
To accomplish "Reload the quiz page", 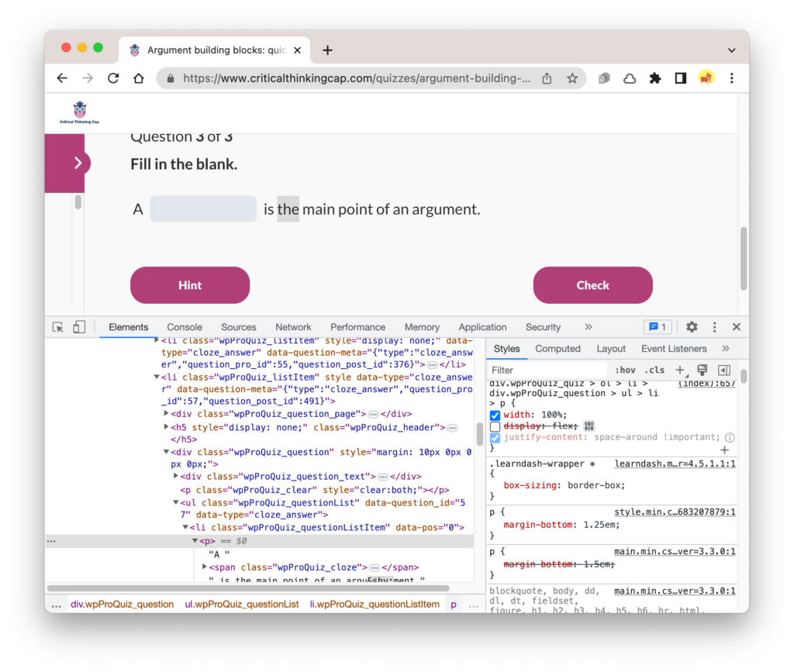I will (x=113, y=78).
